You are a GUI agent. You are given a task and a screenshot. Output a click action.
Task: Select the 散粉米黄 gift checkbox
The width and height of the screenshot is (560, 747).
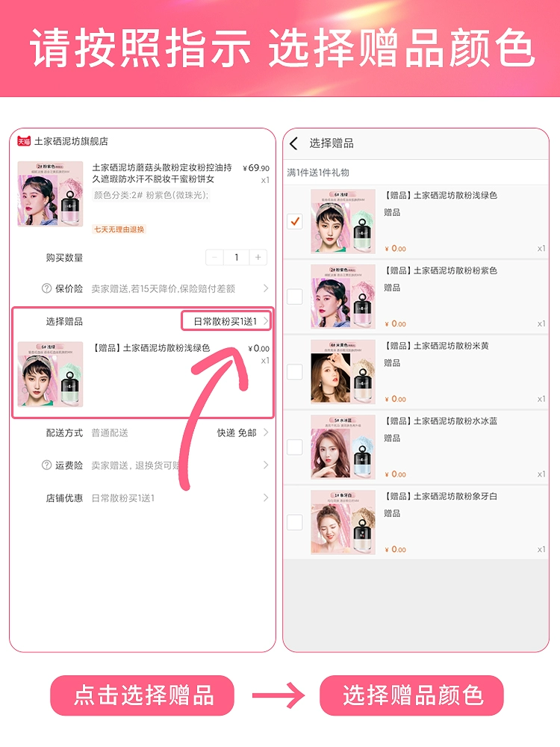[295, 371]
